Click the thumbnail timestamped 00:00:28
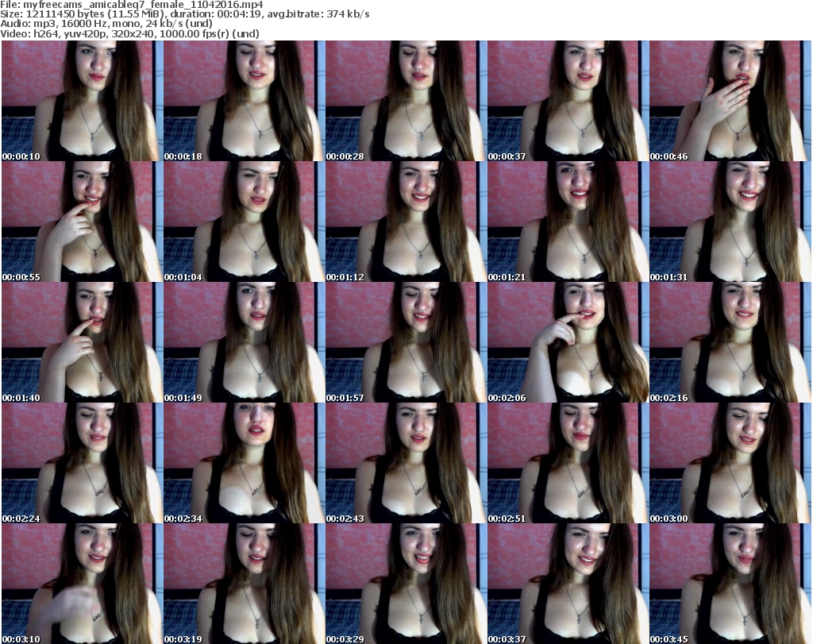 (x=406, y=101)
